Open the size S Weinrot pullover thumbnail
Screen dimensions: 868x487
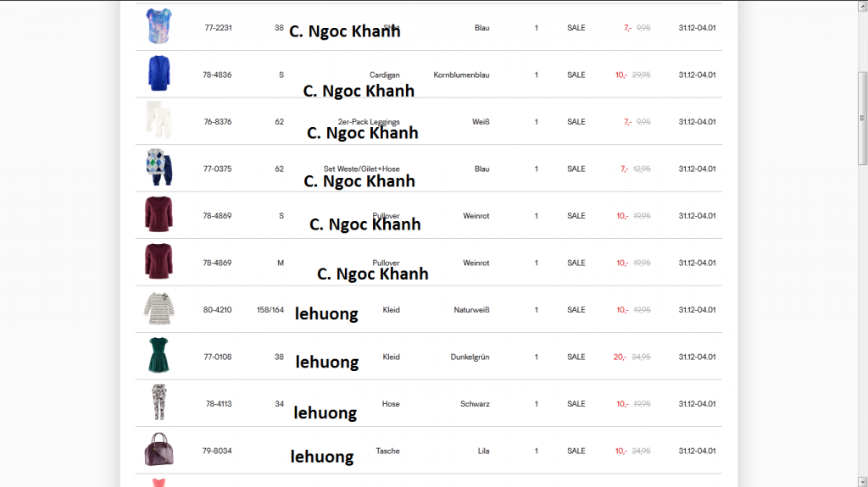[x=159, y=215]
